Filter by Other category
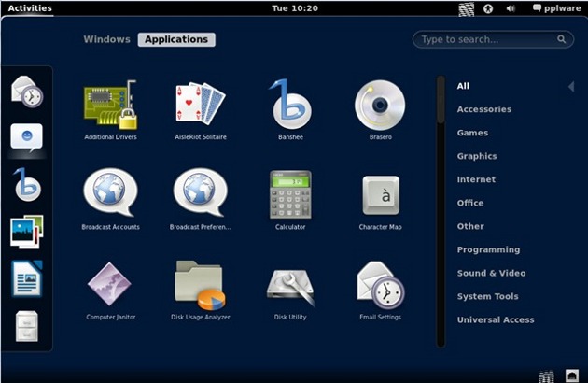The height and width of the screenshot is (383, 588). pos(470,226)
